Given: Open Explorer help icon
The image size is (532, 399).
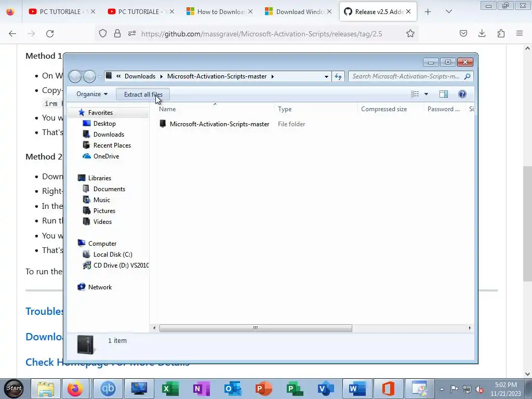Looking at the screenshot, I should 462,94.
